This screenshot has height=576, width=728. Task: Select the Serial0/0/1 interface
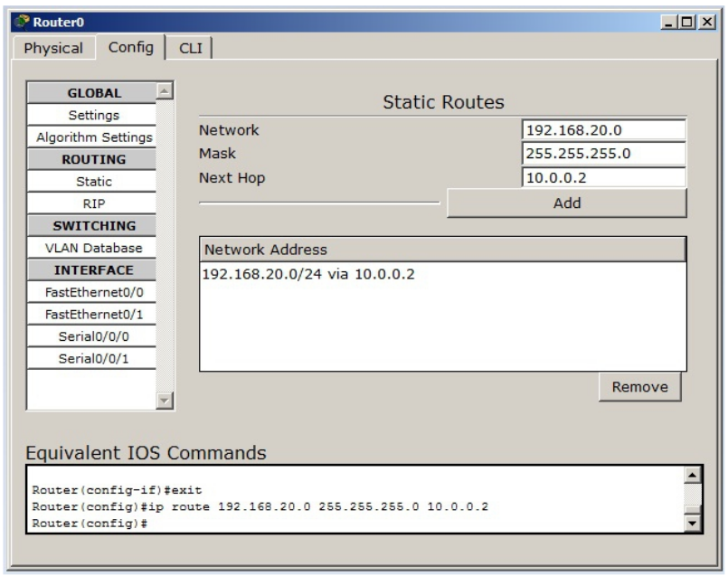(x=93, y=358)
